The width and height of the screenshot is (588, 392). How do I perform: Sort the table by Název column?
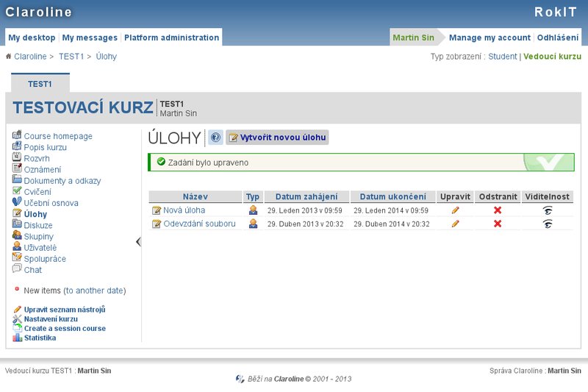point(196,197)
